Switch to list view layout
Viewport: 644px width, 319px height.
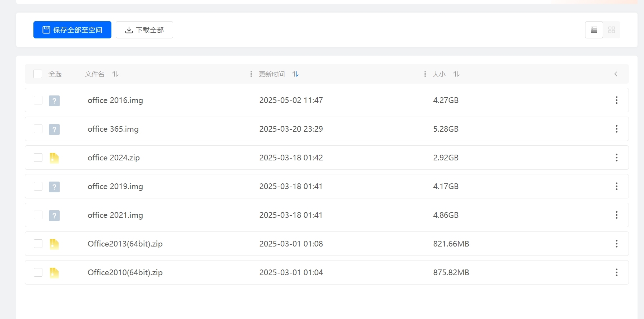point(594,30)
